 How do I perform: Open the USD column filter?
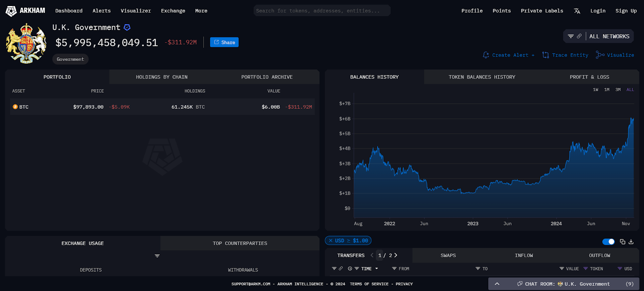[x=620, y=268]
